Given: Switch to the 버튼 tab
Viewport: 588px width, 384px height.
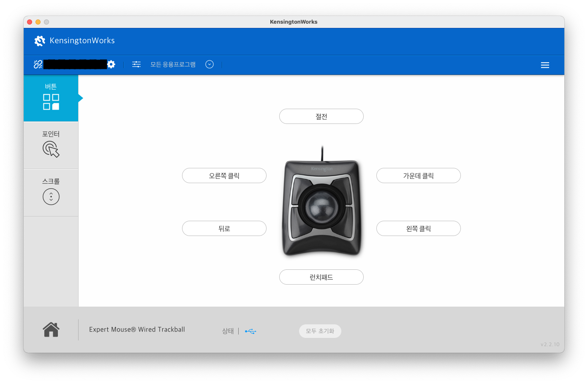Looking at the screenshot, I should tap(51, 98).
